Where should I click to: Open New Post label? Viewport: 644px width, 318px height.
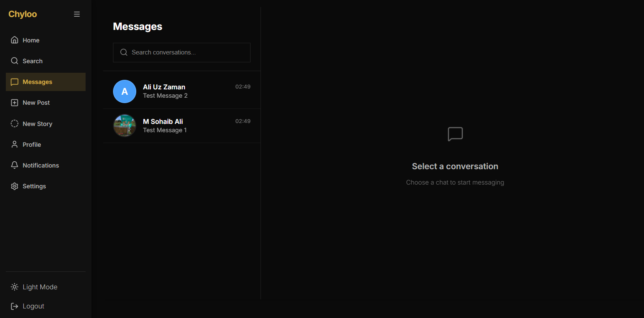point(36,103)
